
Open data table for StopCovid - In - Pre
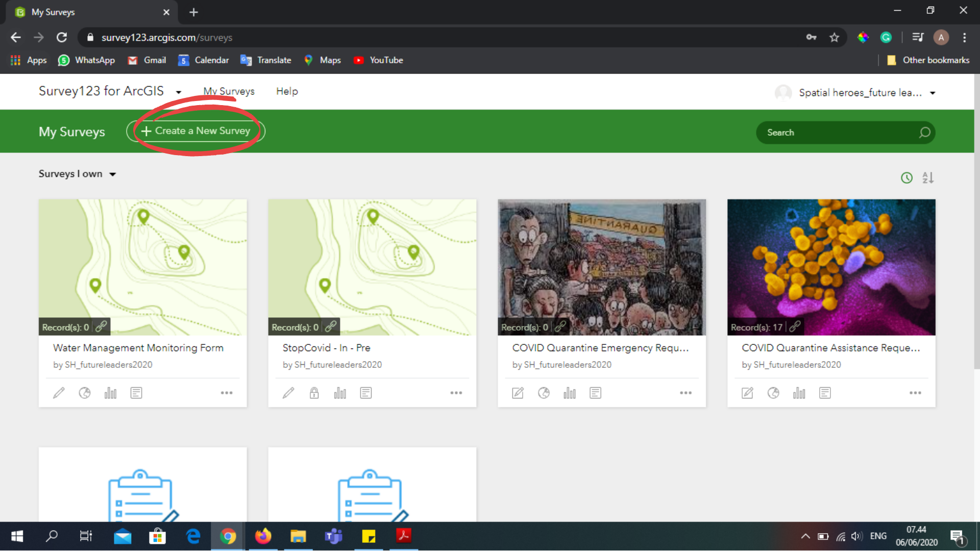click(366, 393)
